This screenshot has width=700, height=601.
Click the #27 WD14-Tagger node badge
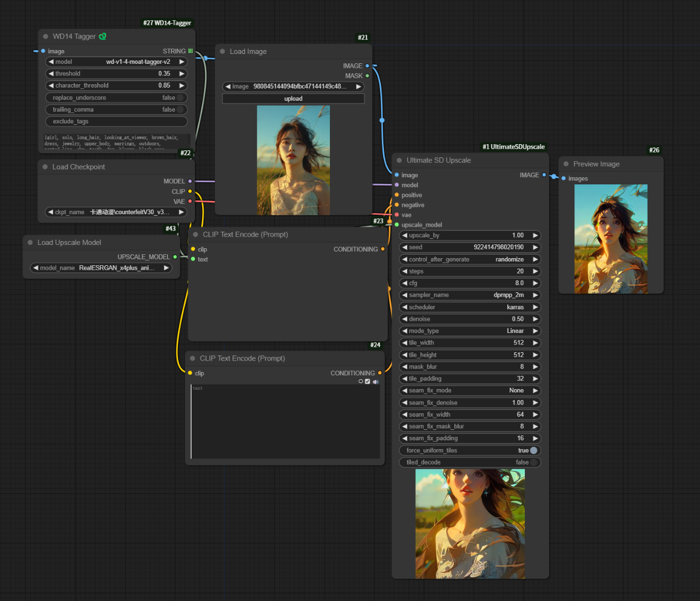pos(167,23)
